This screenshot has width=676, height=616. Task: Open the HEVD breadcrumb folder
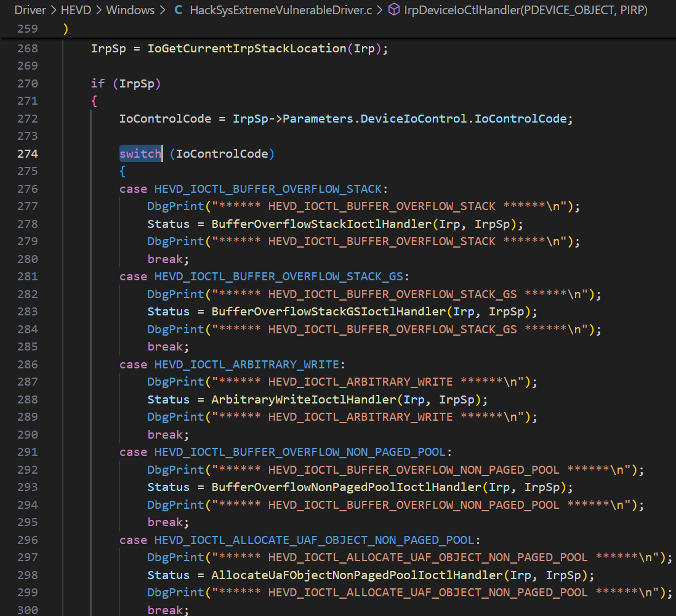coord(76,10)
